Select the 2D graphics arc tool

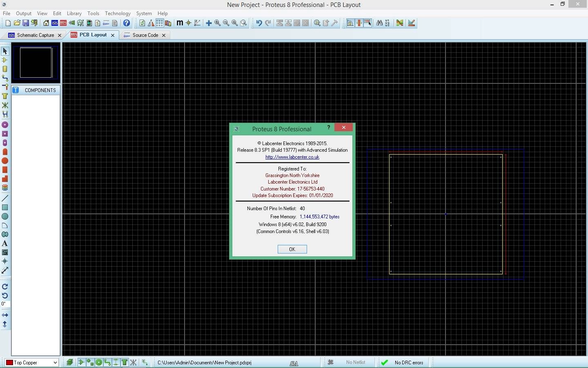click(x=5, y=225)
